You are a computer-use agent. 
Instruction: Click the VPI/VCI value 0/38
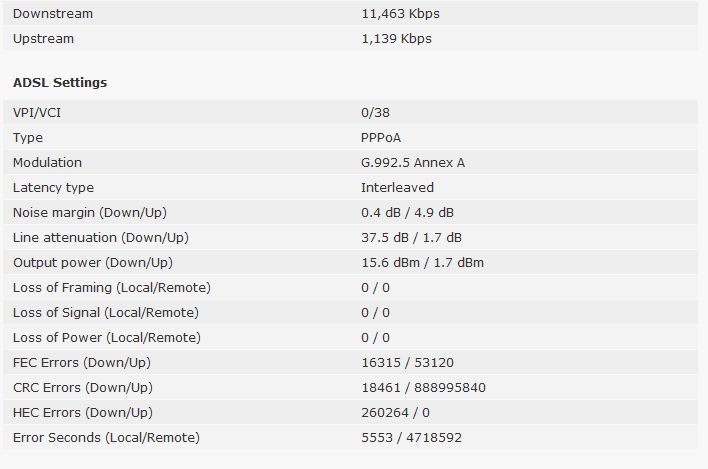point(375,112)
